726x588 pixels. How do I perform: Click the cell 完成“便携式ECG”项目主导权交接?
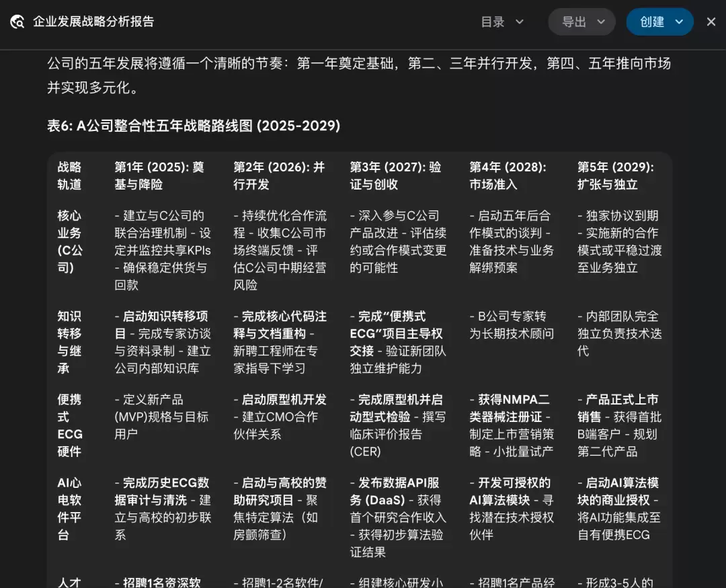coord(398,342)
